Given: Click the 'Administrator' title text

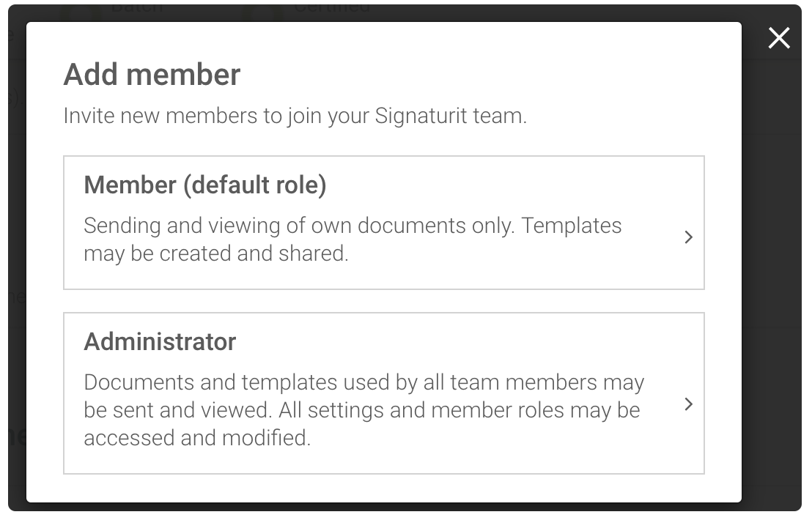Looking at the screenshot, I should 160,341.
